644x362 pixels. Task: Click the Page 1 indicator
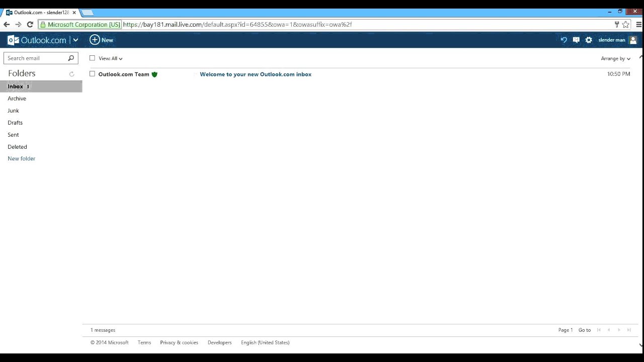click(566, 330)
